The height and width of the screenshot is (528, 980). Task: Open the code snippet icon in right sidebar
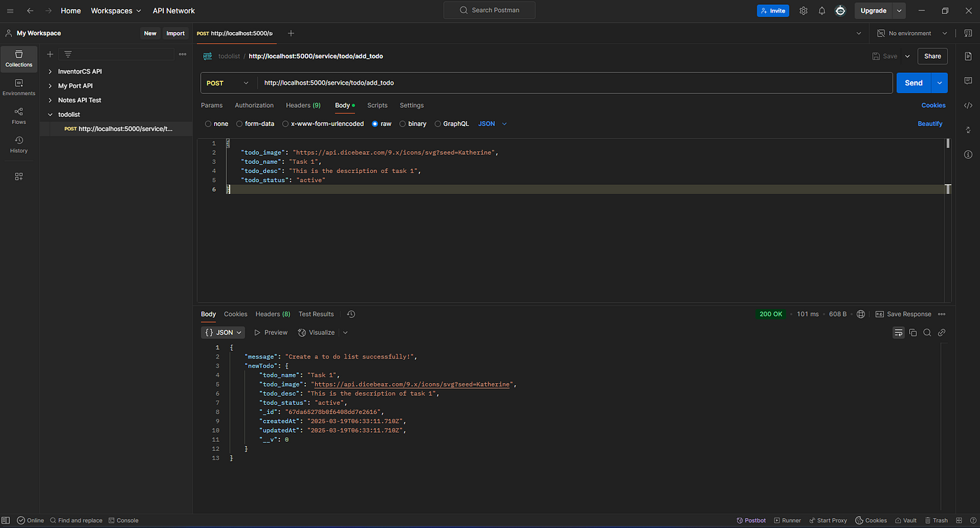(968, 106)
